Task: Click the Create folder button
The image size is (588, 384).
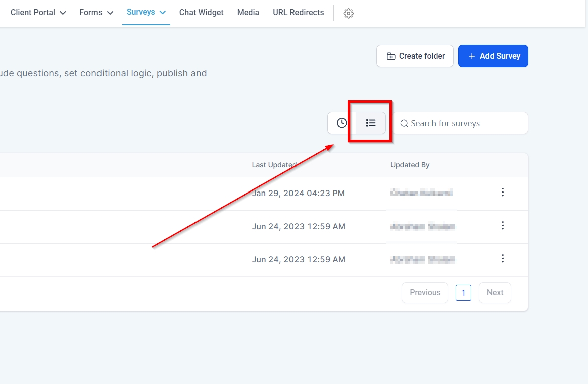Action: coord(415,56)
